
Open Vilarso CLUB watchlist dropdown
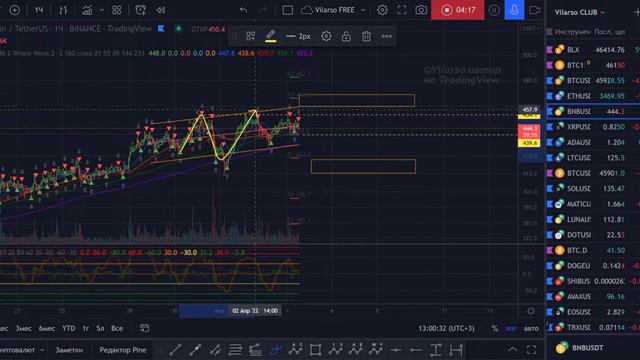(579, 13)
